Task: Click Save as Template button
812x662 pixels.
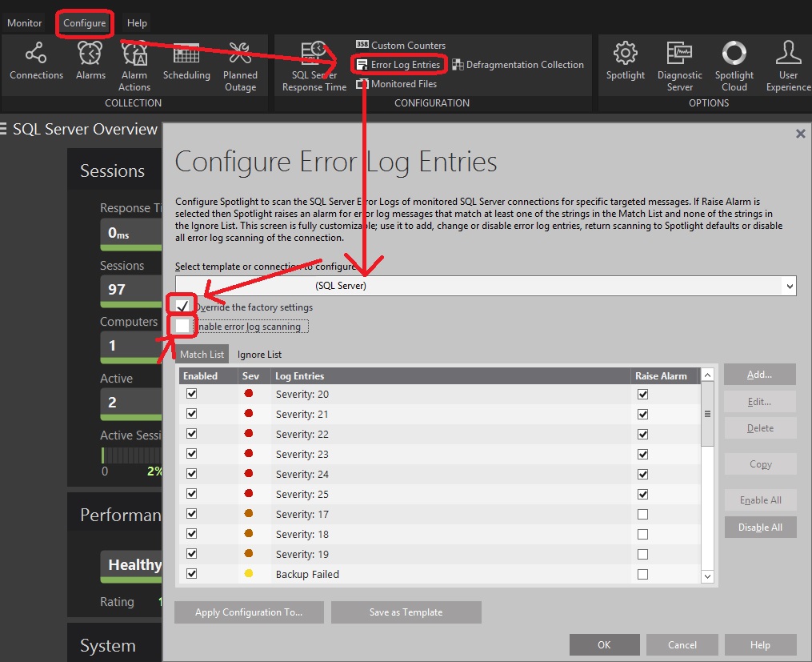Action: [x=406, y=612]
